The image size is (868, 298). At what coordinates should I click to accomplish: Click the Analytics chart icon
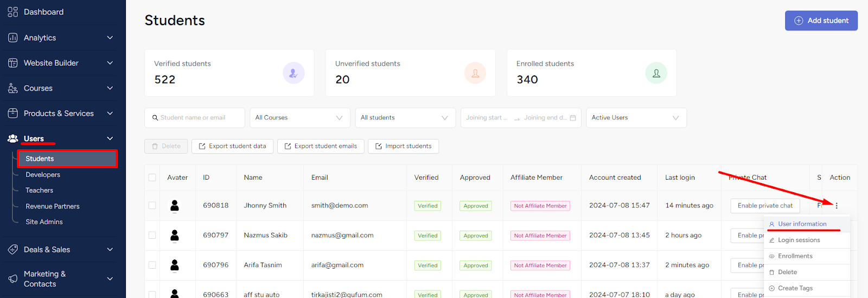pos(12,37)
